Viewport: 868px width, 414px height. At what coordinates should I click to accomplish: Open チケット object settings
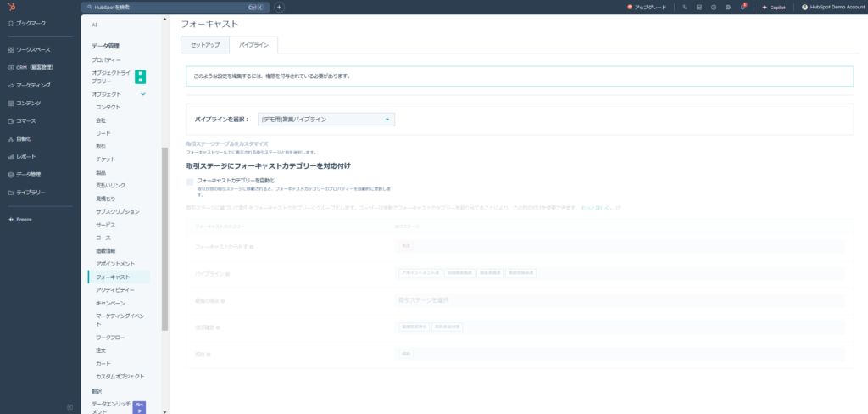coord(106,159)
